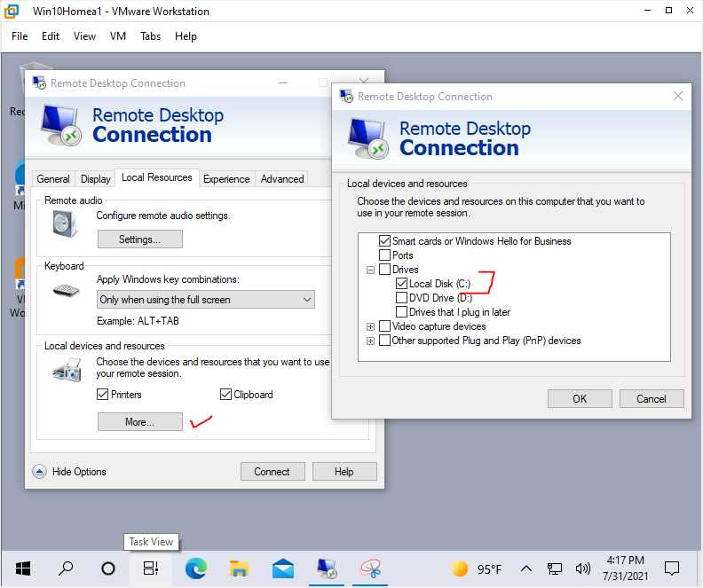
Task: Open taskbar Search magnifier icon
Action: click(66, 568)
